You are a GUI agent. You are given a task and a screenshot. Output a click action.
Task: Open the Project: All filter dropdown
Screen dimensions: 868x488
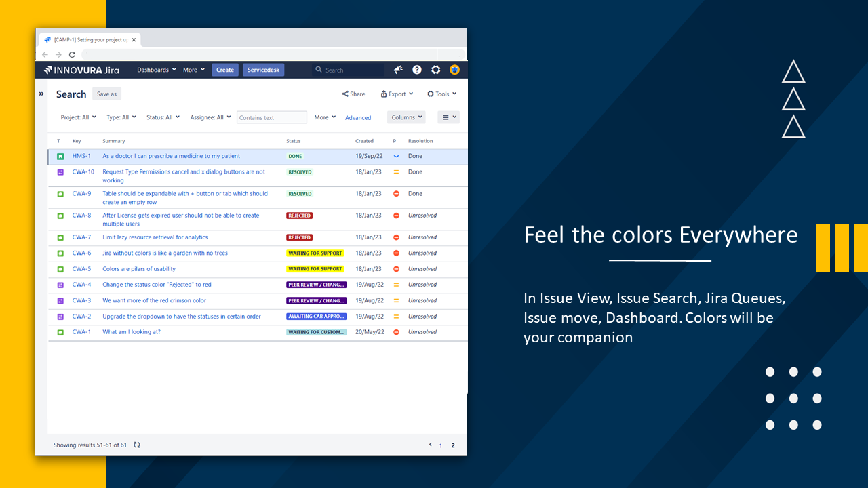point(78,117)
